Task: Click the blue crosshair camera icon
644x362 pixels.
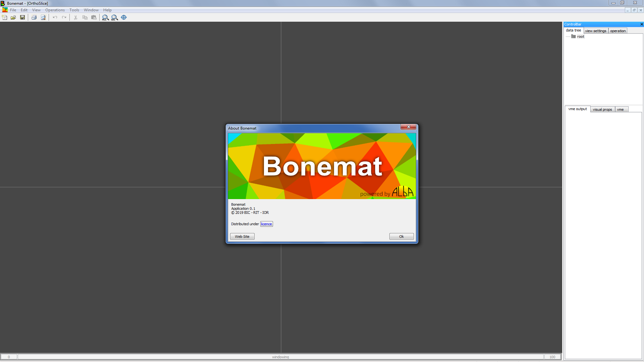Action: 124,17
